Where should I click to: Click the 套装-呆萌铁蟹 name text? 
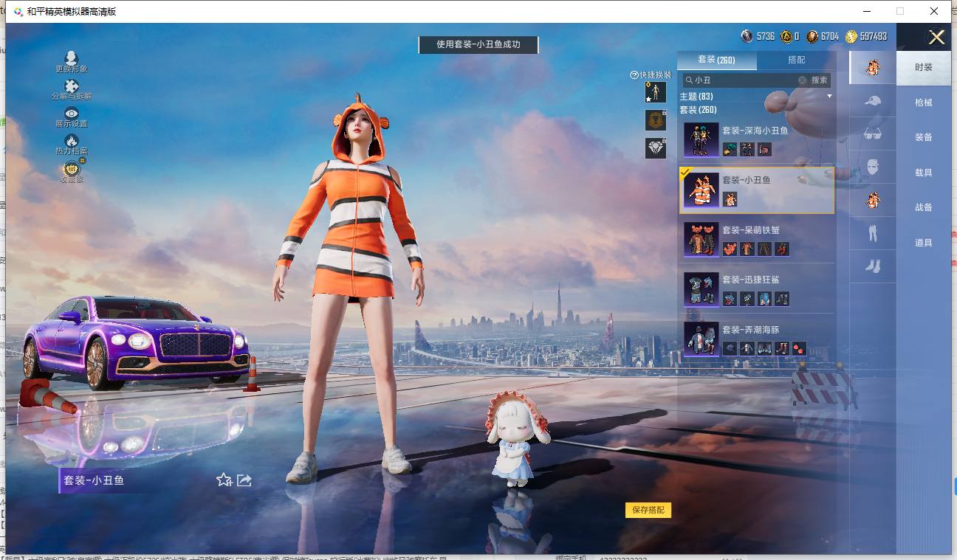tap(751, 230)
